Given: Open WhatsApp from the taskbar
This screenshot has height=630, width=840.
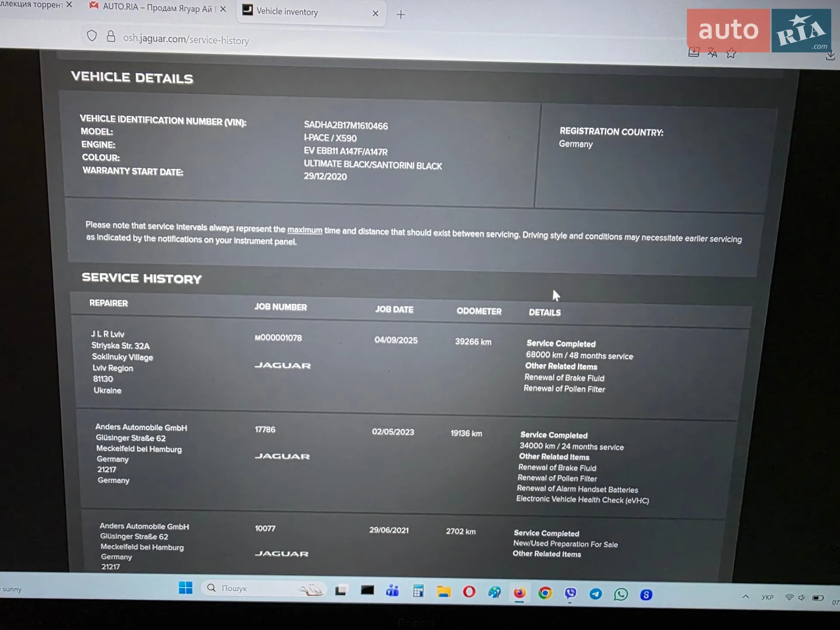Looking at the screenshot, I should point(621,594).
